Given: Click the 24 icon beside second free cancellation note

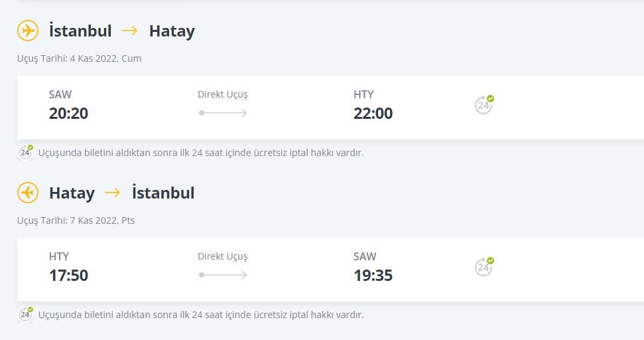Looking at the screenshot, I should click(x=25, y=314).
